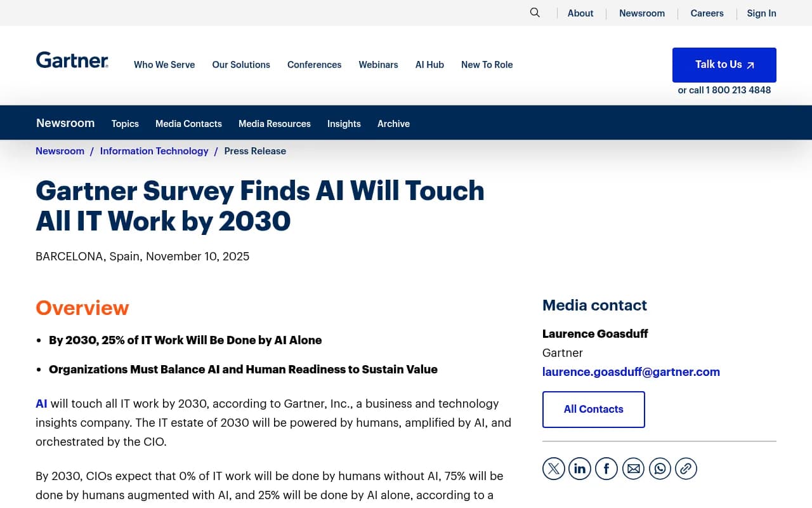
Task: Share article on X
Action: tap(553, 468)
